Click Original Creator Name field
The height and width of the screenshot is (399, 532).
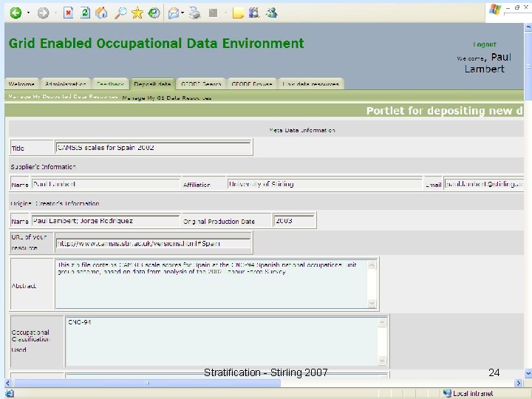(106, 220)
